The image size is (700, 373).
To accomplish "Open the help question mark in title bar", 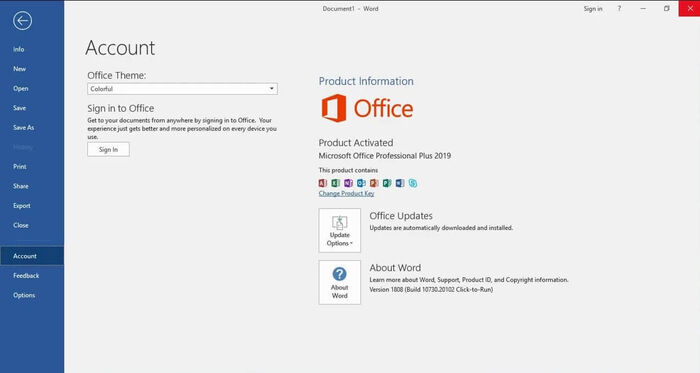I will 619,8.
